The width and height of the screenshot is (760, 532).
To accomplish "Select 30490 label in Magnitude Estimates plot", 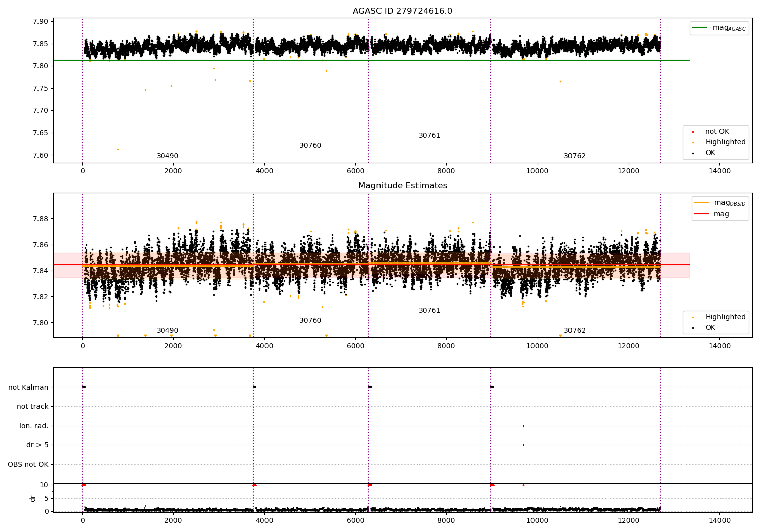I will coord(167,331).
